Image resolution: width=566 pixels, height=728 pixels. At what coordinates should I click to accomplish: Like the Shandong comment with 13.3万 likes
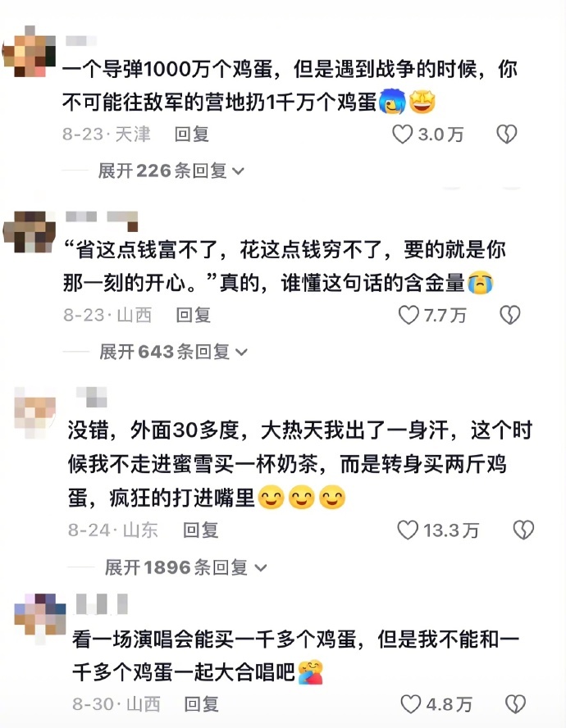[x=408, y=530]
